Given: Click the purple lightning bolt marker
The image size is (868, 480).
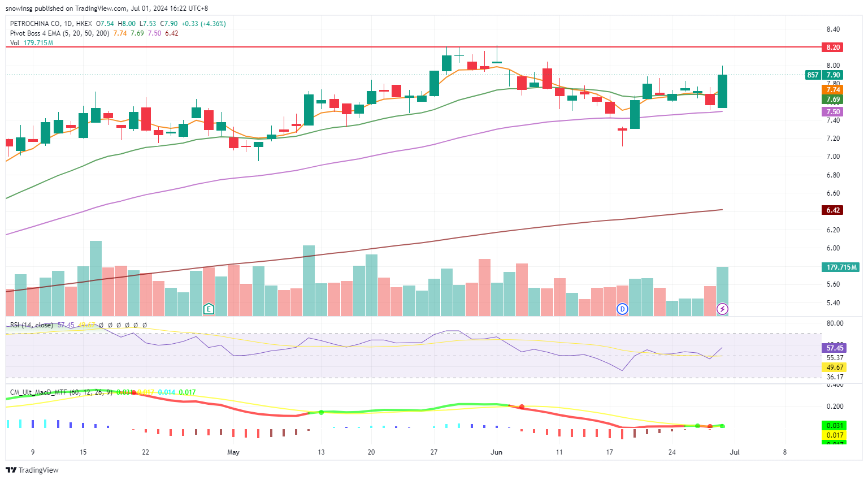Looking at the screenshot, I should click(x=722, y=309).
